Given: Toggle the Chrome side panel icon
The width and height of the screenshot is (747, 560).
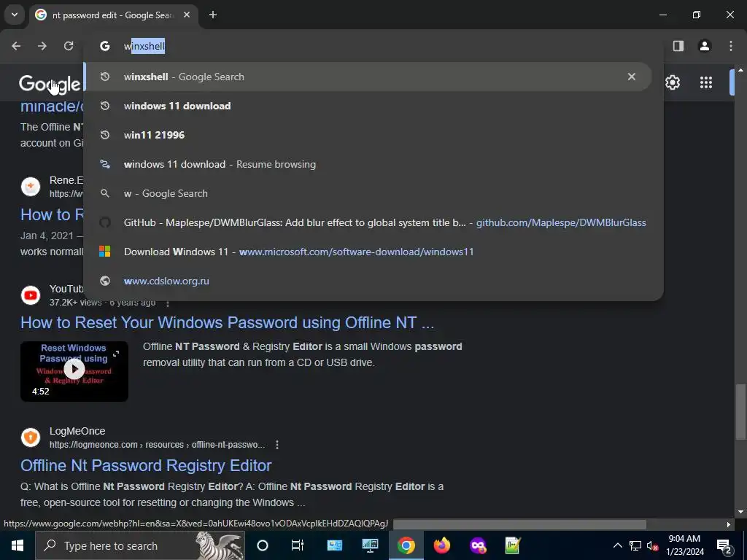Looking at the screenshot, I should tap(678, 46).
